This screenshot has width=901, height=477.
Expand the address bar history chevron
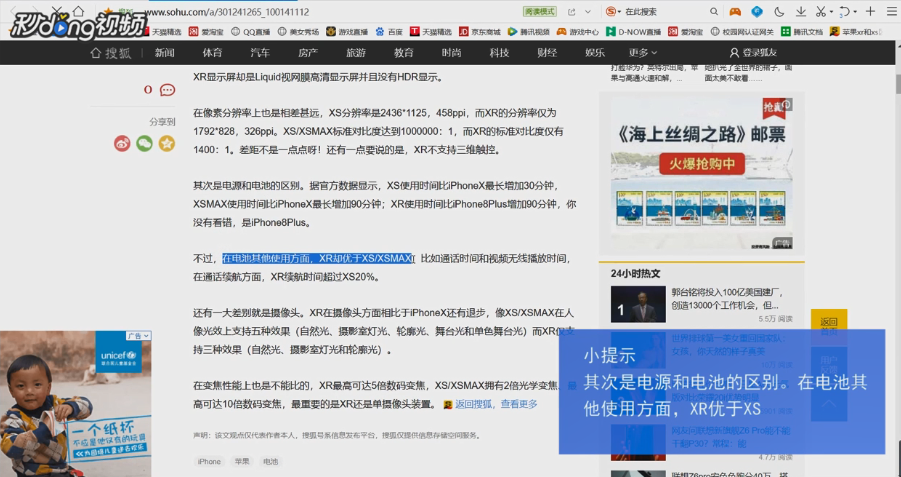(x=588, y=11)
